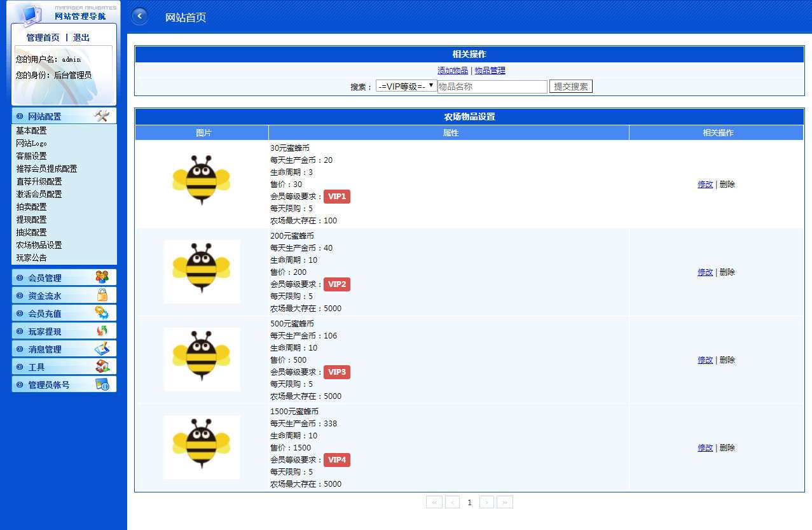812x530 pixels.
Task: Click the arrows icon beside 玩家提现
Action: [x=102, y=331]
